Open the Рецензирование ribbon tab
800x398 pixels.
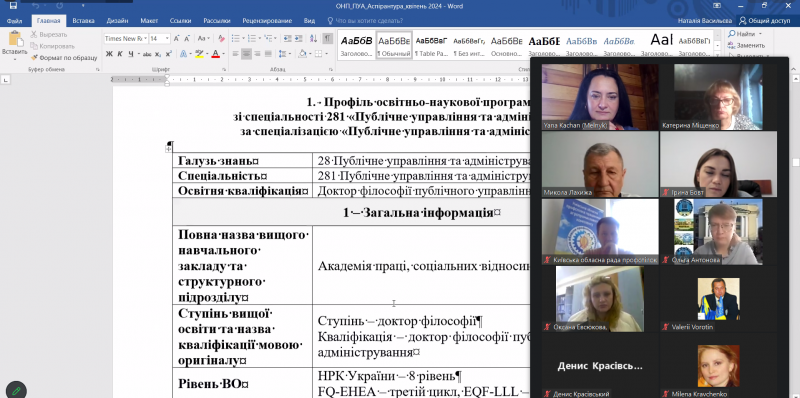[x=273, y=21]
